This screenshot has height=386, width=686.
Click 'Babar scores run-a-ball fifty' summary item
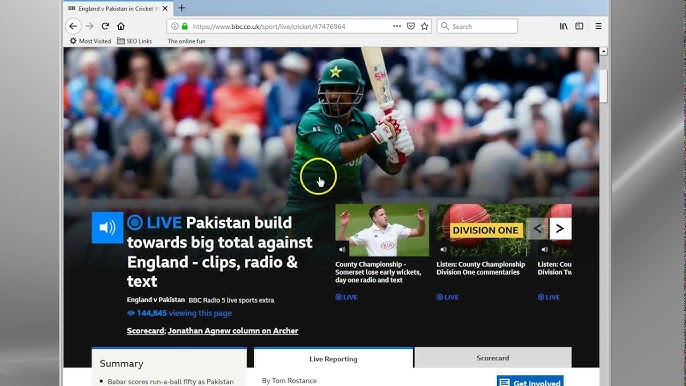[171, 382]
